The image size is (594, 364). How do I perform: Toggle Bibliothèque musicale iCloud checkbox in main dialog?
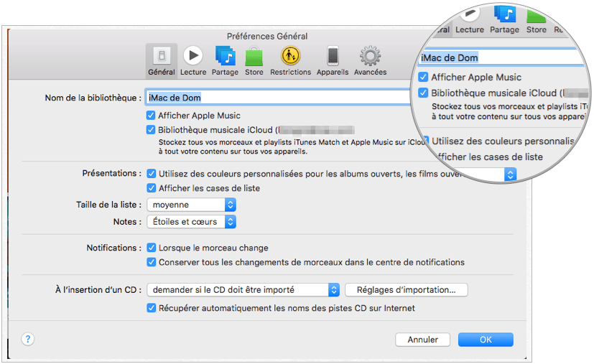point(151,130)
